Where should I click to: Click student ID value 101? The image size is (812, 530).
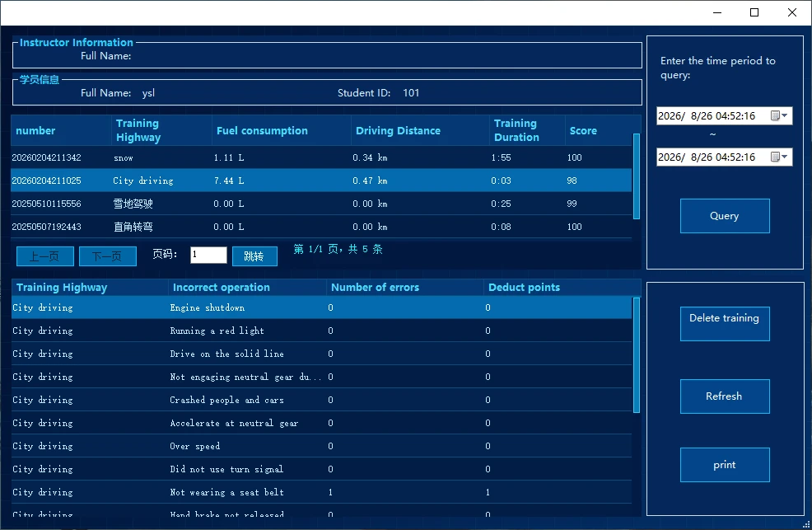click(411, 93)
